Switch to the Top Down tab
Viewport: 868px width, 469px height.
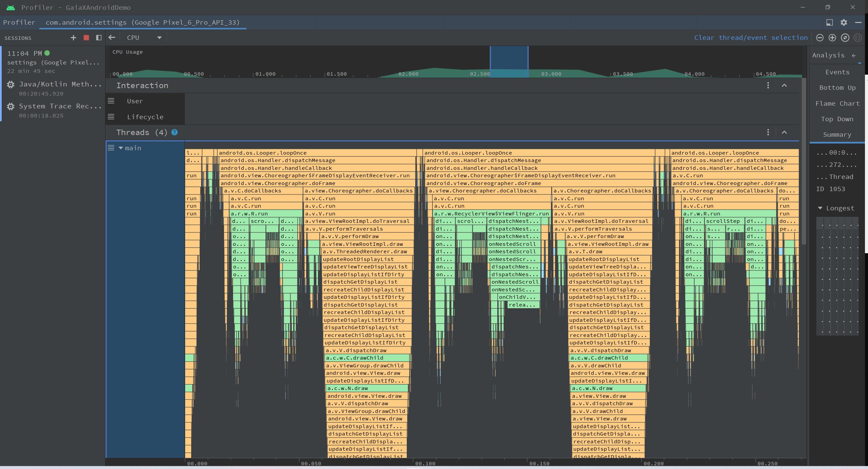[837, 119]
